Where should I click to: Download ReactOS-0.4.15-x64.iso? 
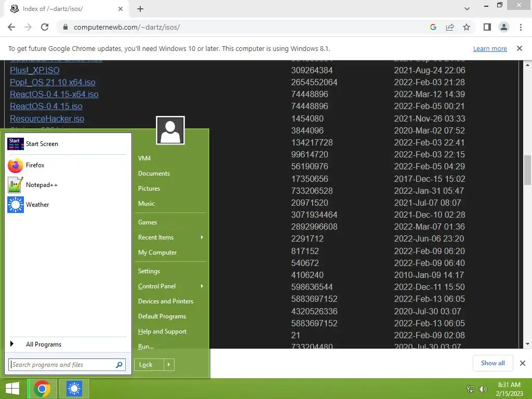point(54,94)
